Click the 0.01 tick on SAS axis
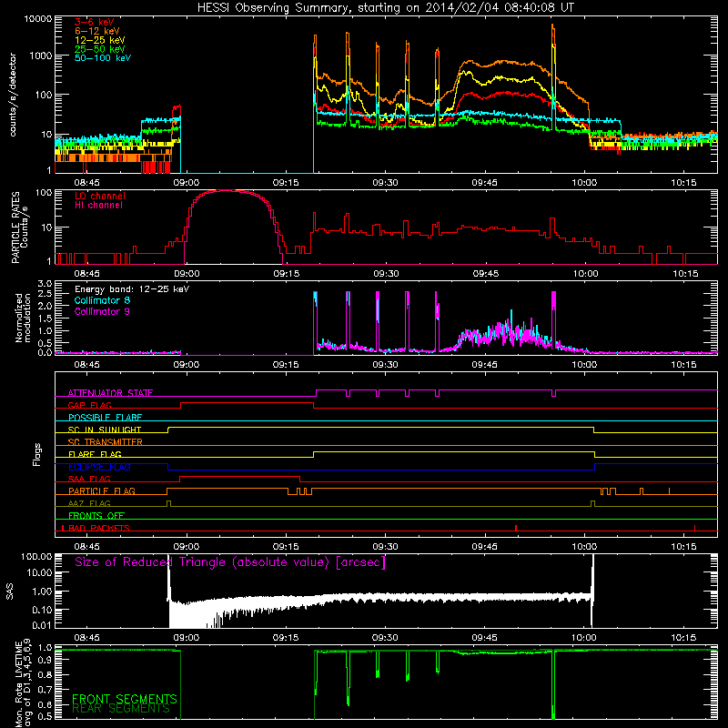The image size is (728, 728). pyautogui.click(x=42, y=625)
